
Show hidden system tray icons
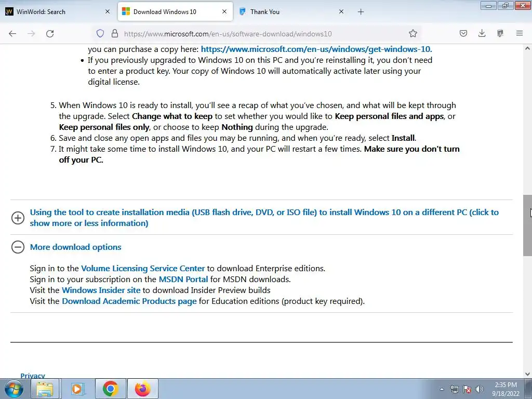click(x=442, y=389)
